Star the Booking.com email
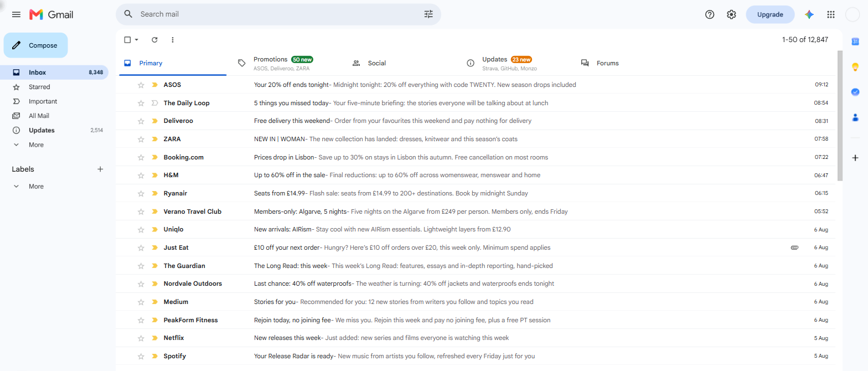 (141, 157)
